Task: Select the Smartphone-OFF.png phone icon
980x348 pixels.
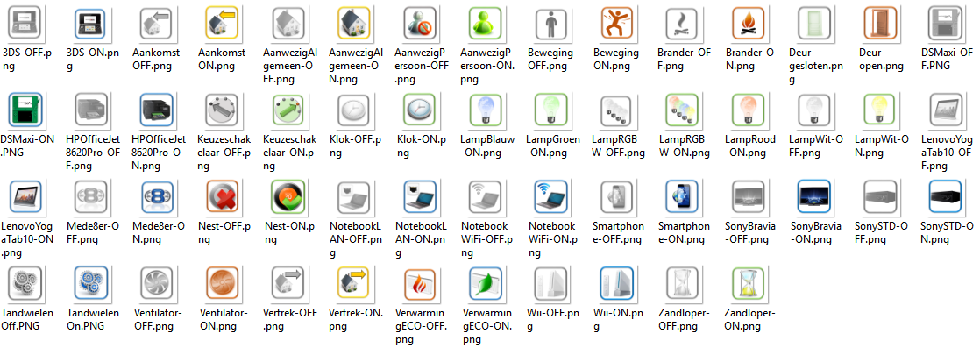Action: [x=616, y=196]
